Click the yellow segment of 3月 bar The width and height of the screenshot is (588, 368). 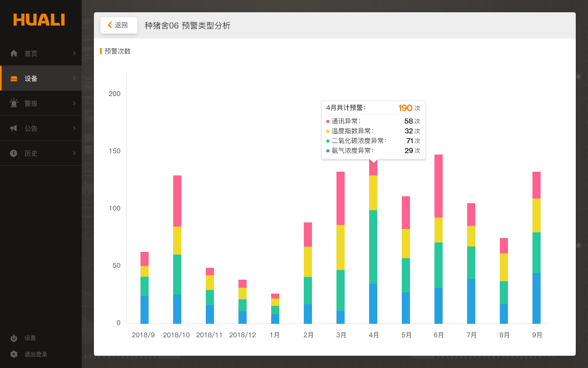point(341,247)
